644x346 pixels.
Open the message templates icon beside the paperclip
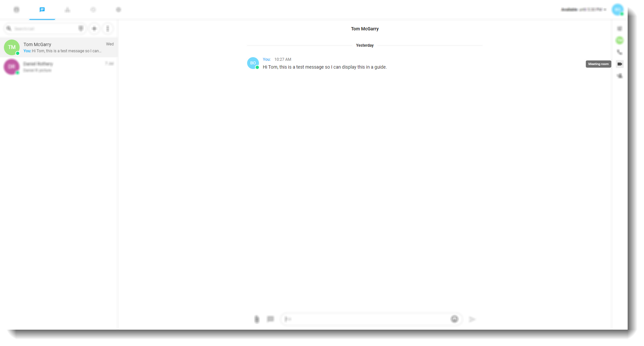click(x=270, y=319)
